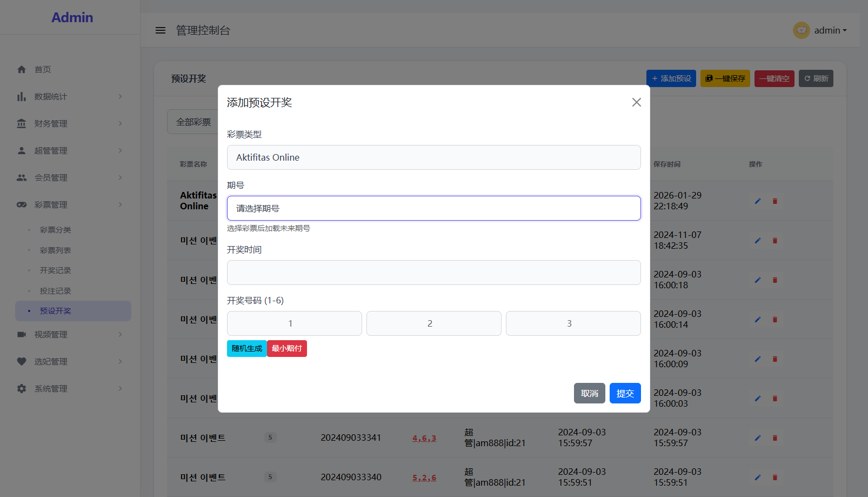Open the 4,6,3 winning numbers link
Screen dimensions: 868x497
424,438
